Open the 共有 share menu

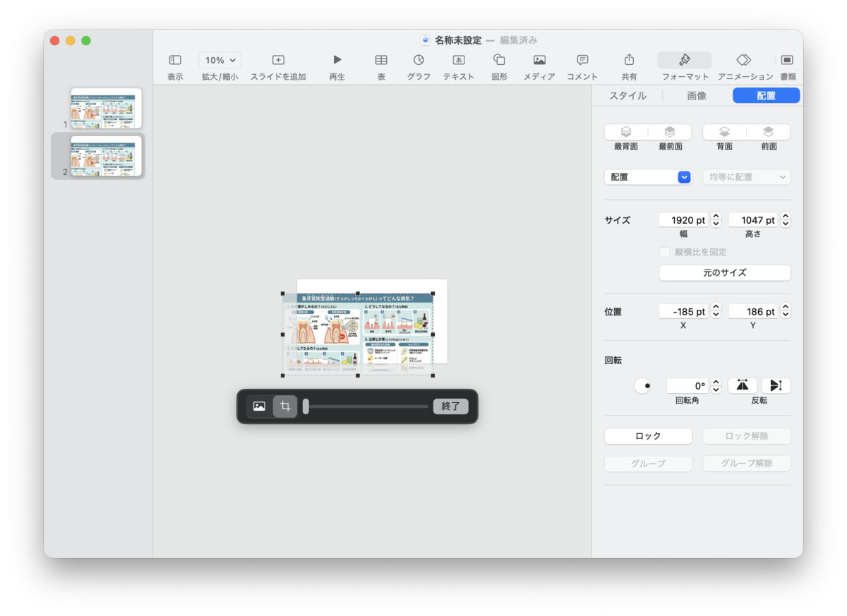629,60
